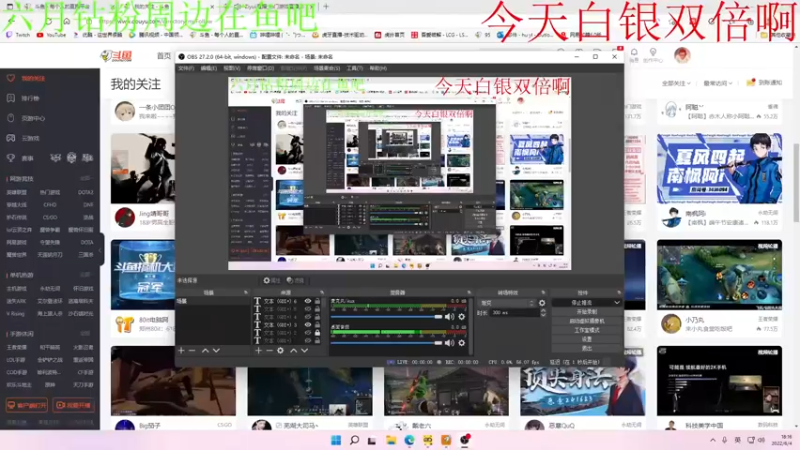Toggle visibility of source 文本 (GDI+) 6

308,302
